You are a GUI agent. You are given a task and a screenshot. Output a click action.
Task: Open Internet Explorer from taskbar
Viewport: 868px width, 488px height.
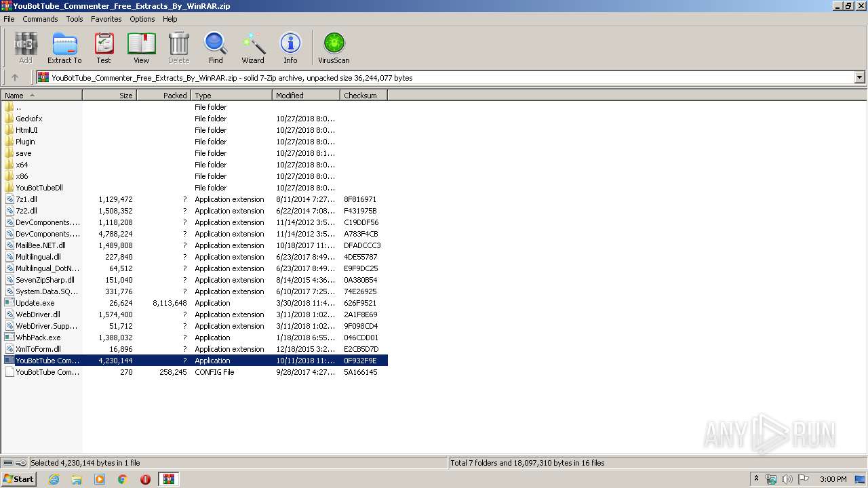coord(54,479)
